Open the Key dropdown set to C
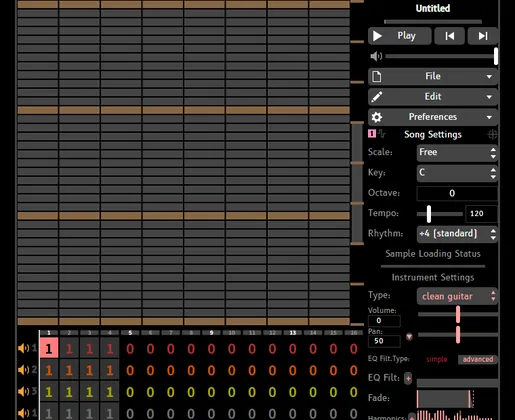Viewport: 515px width, 420px height. (457, 173)
